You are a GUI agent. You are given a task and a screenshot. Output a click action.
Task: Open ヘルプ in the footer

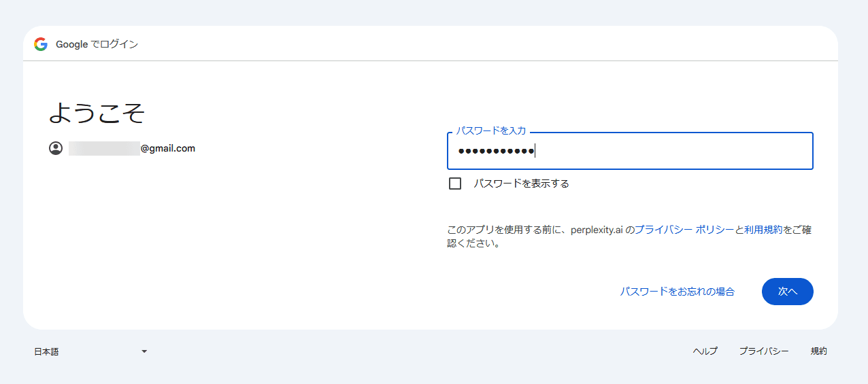click(x=705, y=351)
